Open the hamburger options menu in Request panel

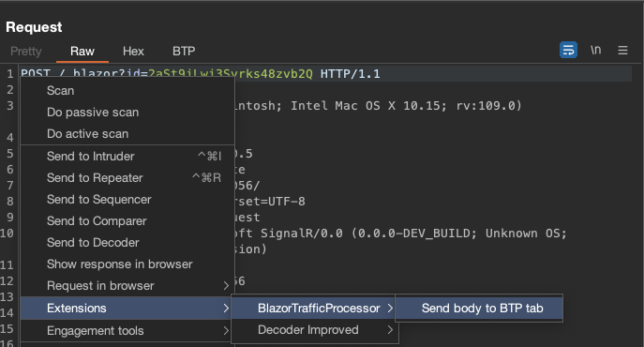[622, 50]
